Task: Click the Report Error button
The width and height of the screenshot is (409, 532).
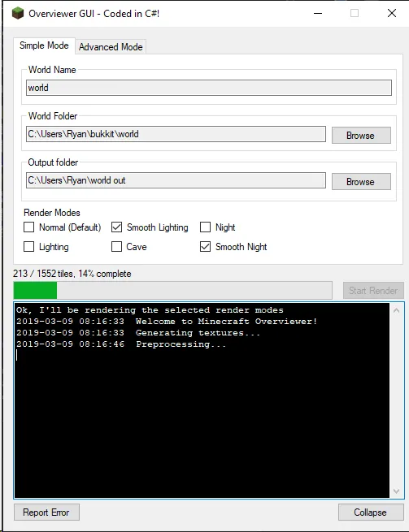Action: (x=46, y=512)
